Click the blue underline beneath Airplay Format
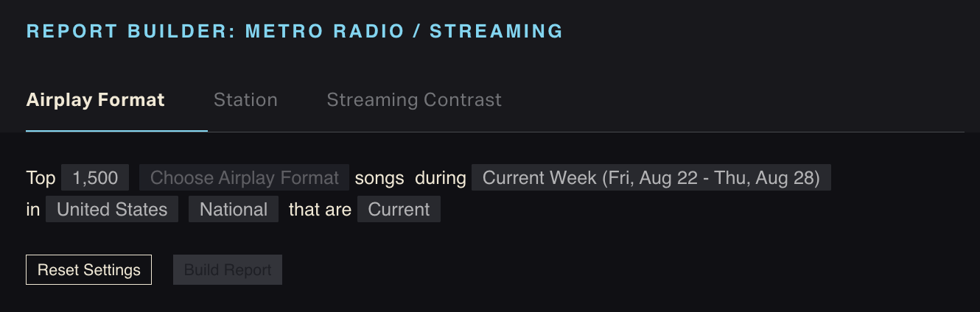Image resolution: width=980 pixels, height=312 pixels. click(116, 131)
